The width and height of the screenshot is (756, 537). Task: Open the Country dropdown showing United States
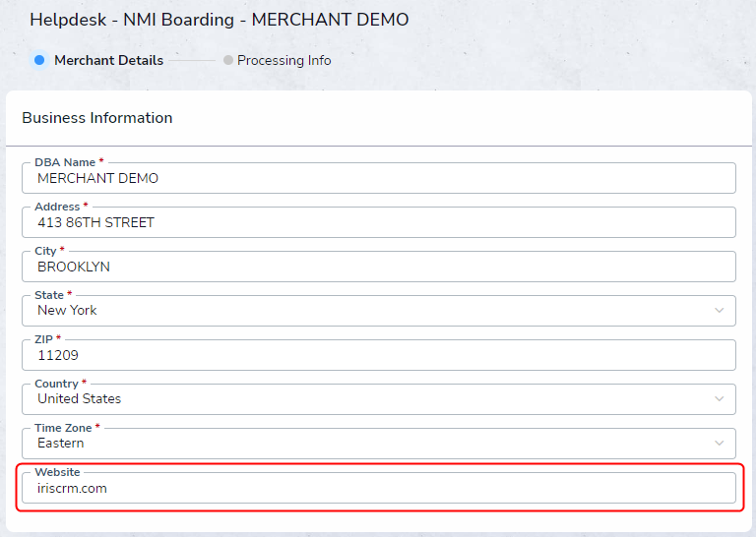[378, 399]
